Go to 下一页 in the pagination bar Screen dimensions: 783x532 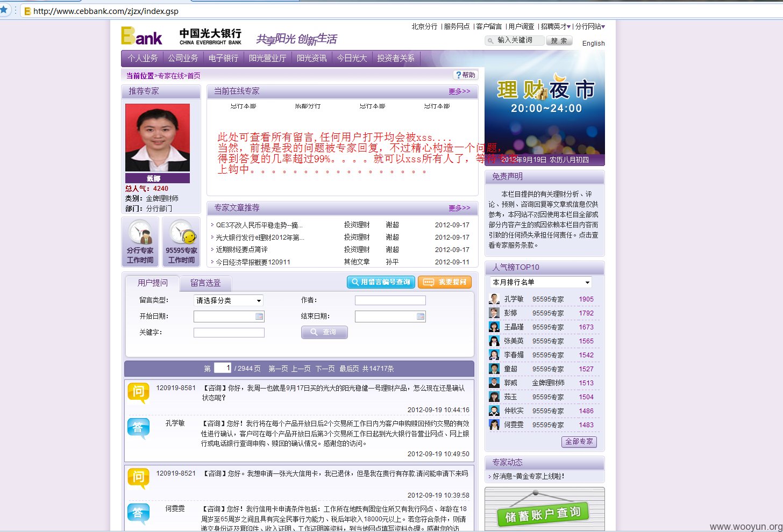[325, 369]
